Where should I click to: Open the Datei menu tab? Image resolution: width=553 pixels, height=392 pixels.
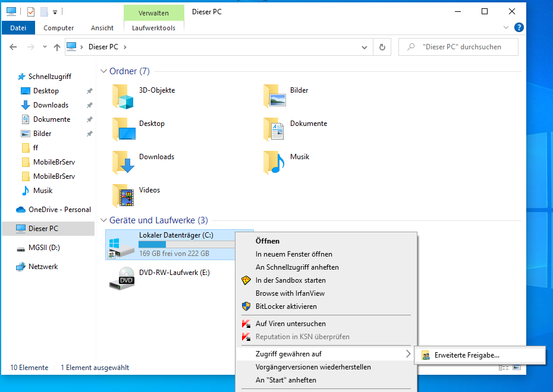pyautogui.click(x=18, y=28)
